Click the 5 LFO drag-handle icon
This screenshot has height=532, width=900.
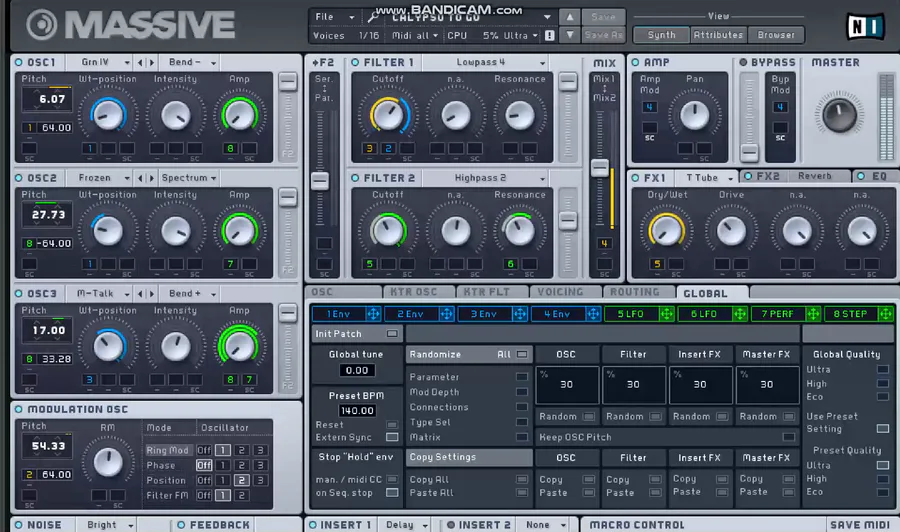click(x=666, y=314)
